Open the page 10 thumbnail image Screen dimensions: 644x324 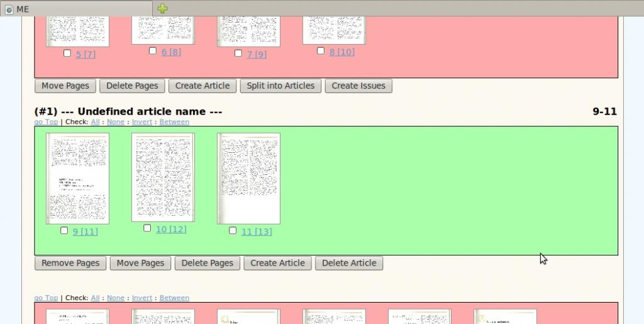click(x=163, y=177)
